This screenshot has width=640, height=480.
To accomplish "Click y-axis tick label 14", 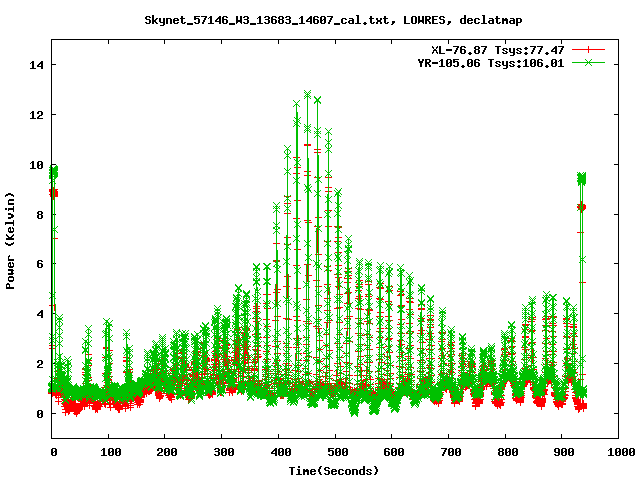I will [36, 65].
